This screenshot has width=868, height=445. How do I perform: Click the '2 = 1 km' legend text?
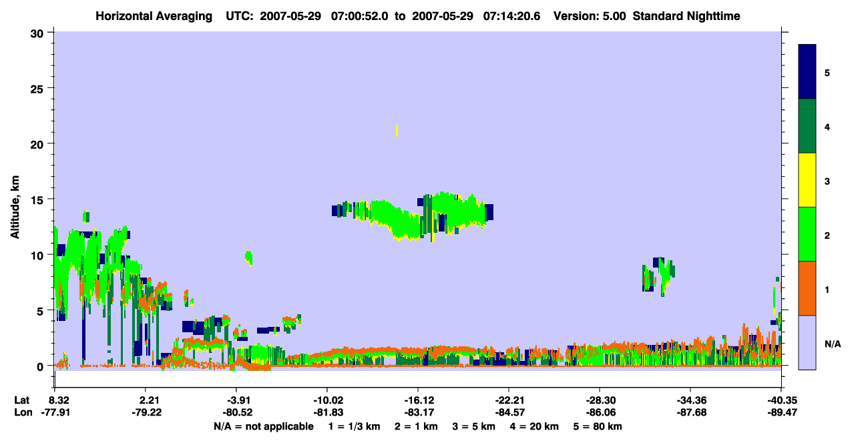(x=416, y=426)
